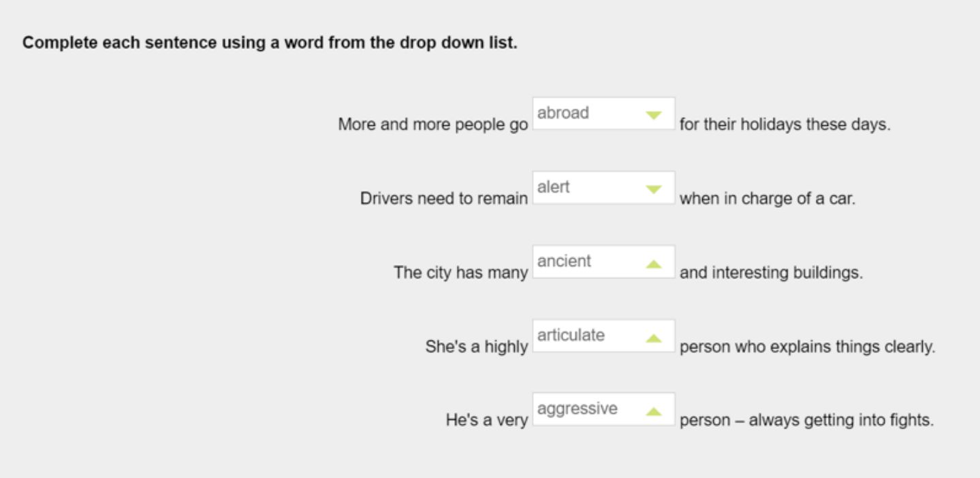
Task: Click the text 'The city has many'
Action: [x=461, y=274]
